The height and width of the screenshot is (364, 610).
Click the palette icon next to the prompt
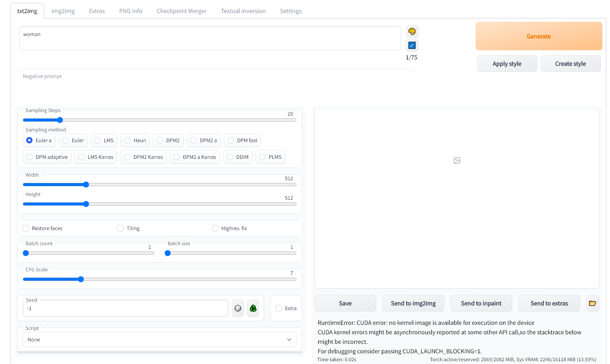tap(412, 31)
